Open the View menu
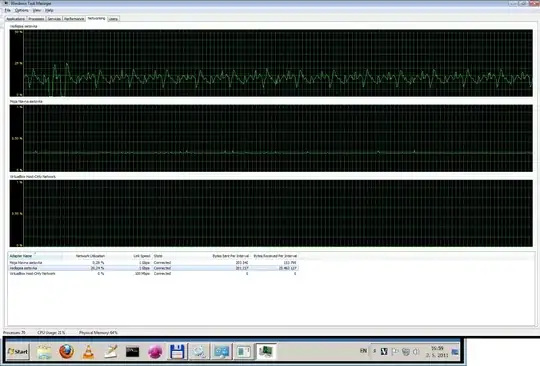 [37, 10]
